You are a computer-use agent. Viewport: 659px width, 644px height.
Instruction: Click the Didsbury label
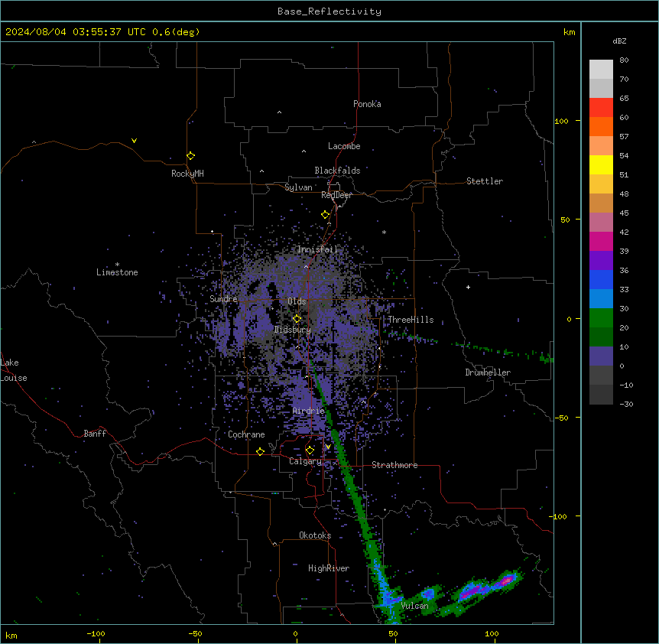(x=293, y=330)
